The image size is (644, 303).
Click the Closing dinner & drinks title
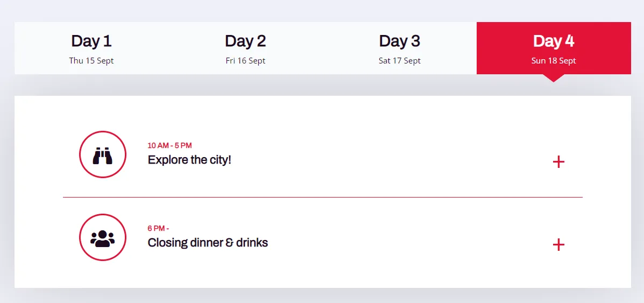[208, 243]
